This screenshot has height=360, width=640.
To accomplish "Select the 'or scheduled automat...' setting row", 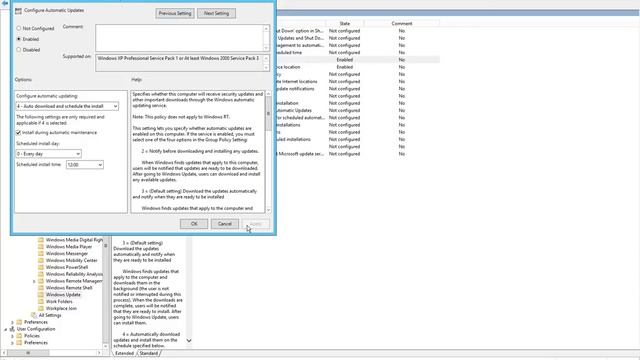I will tap(358, 118).
